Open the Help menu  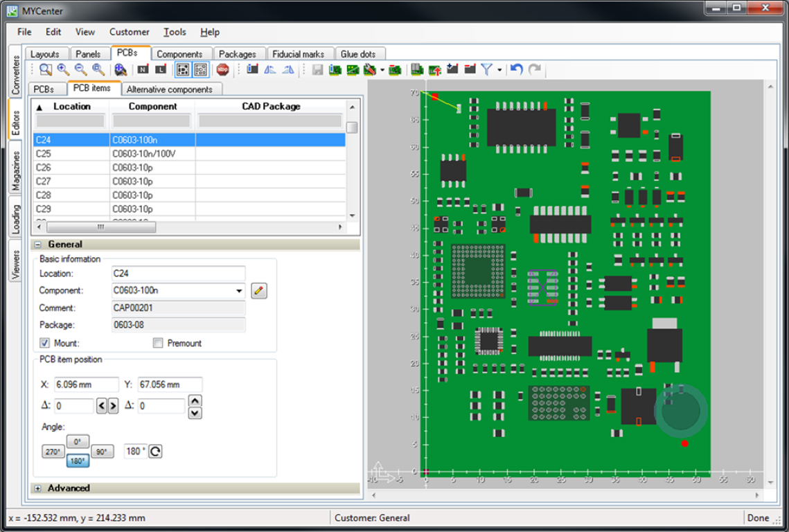pyautogui.click(x=210, y=32)
